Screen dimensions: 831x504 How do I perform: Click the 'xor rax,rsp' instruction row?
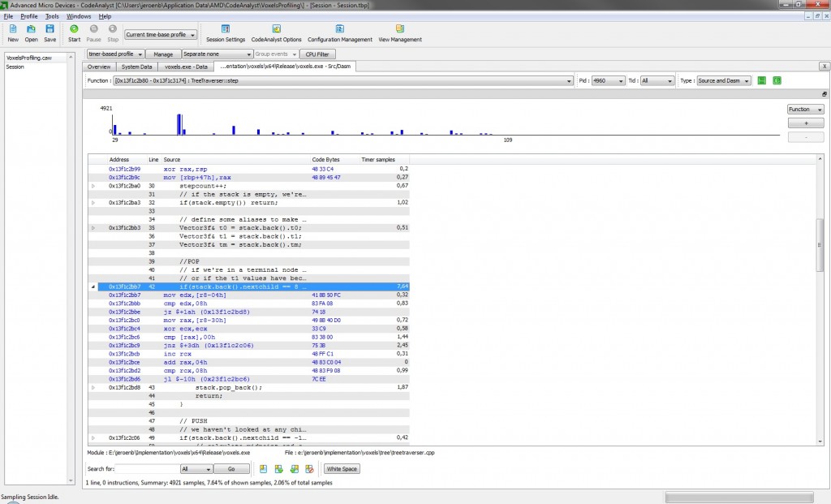pos(248,169)
